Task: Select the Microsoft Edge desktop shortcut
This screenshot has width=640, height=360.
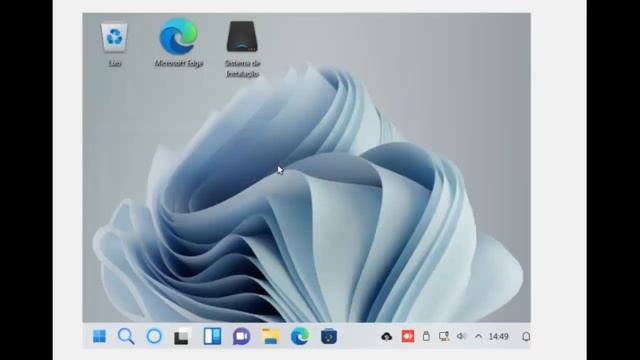Action: click(179, 42)
